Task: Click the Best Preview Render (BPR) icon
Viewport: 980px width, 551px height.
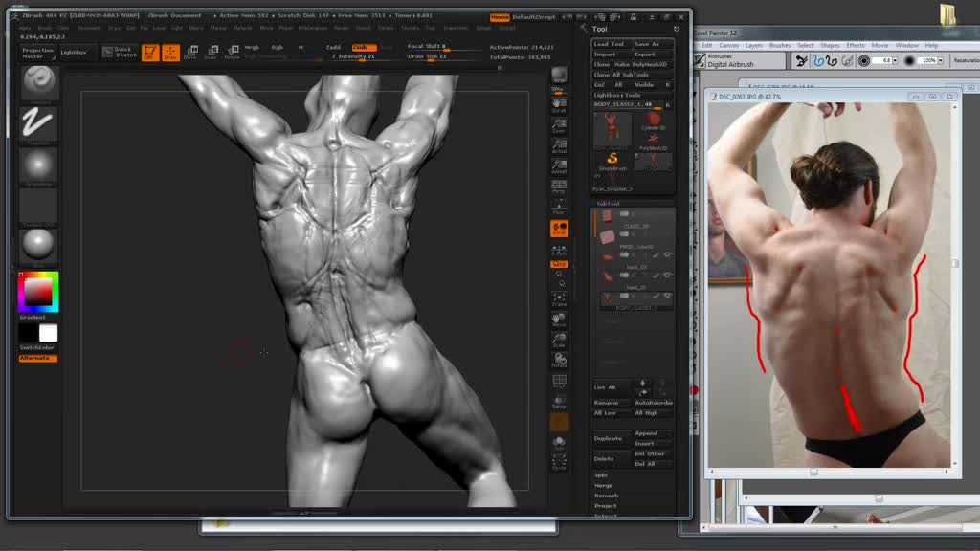Action: [559, 75]
